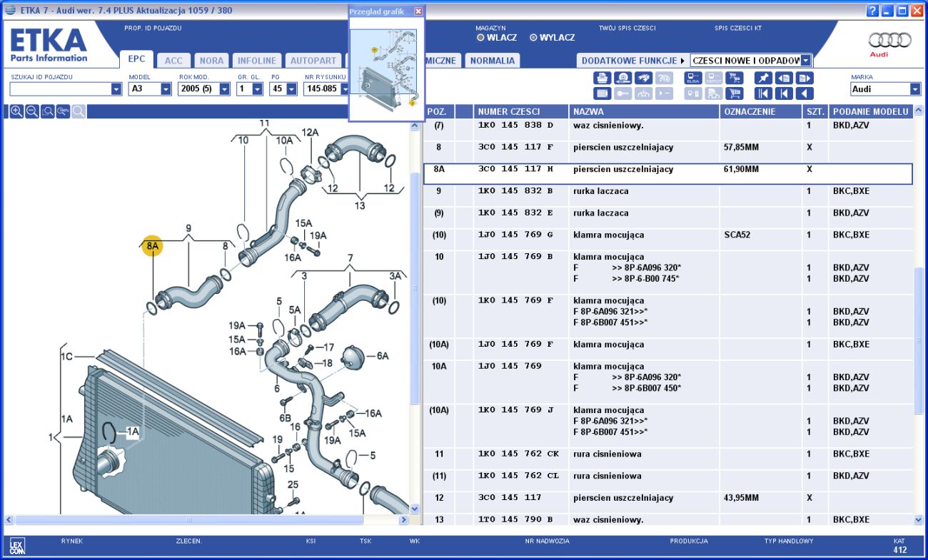Click the print icon in the toolbar
Image resolution: width=928 pixels, height=560 pixels.
(x=602, y=78)
